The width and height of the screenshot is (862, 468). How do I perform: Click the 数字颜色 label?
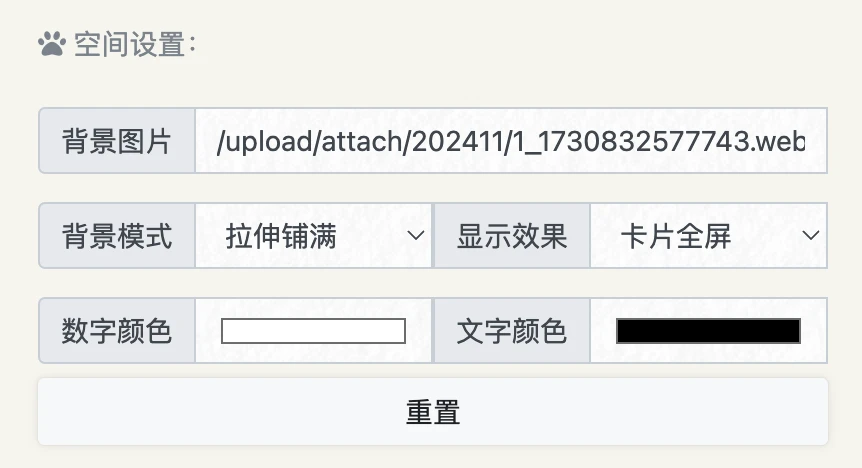click(117, 331)
